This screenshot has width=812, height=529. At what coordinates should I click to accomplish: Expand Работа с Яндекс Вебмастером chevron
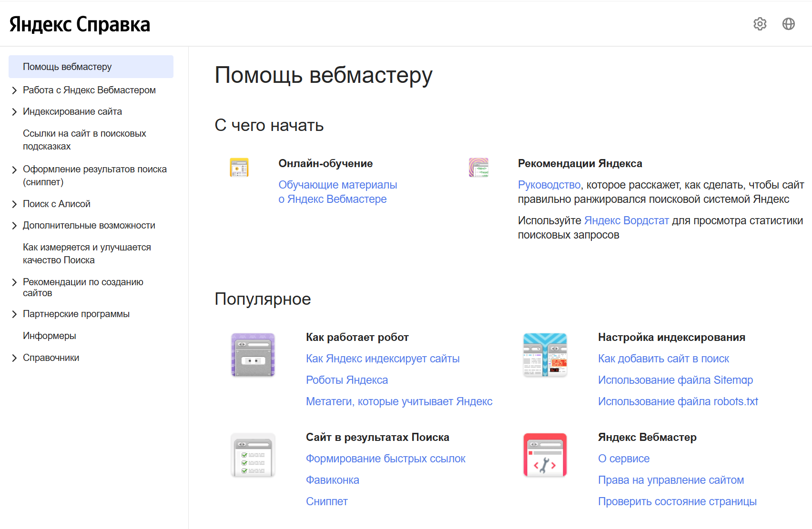(14, 90)
